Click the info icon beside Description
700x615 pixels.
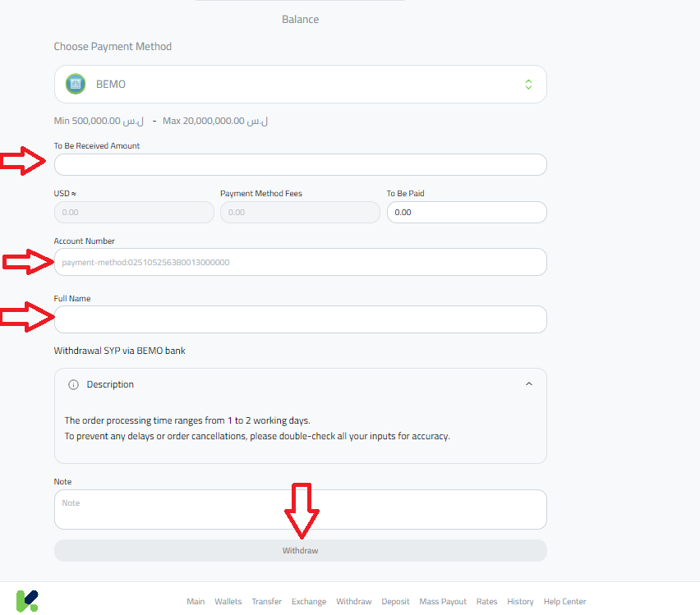point(73,383)
